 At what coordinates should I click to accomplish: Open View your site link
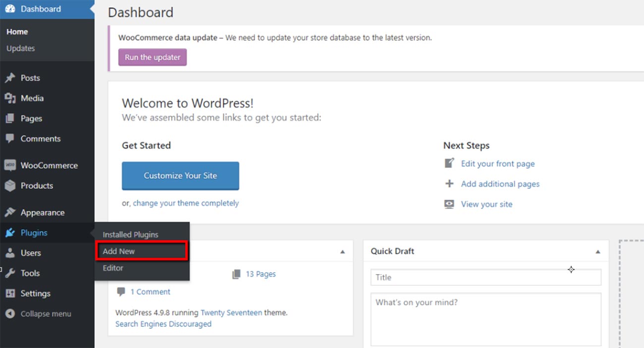[x=487, y=204]
